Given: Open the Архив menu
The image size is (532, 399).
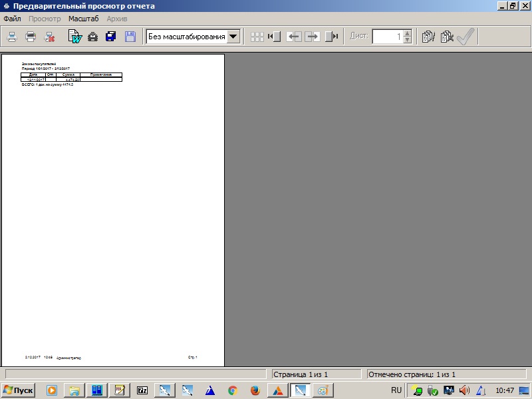Looking at the screenshot, I should [x=117, y=19].
